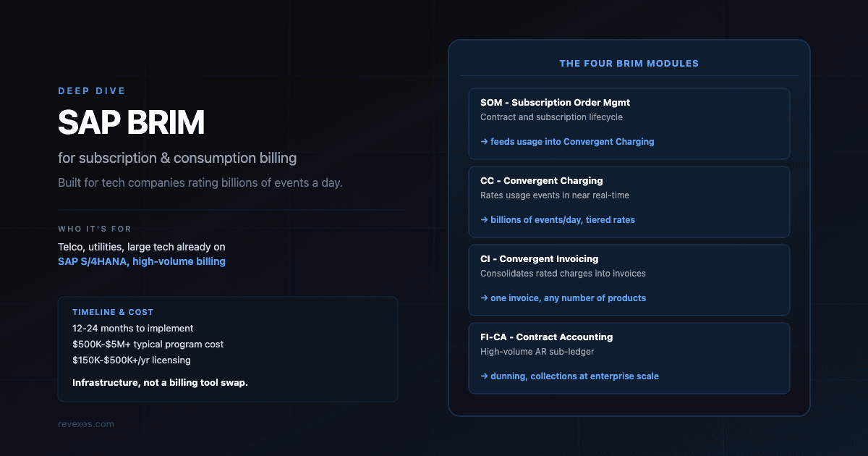Click the 'DEEP DIVE' label
Screen dimensions: 868x456
[92, 91]
